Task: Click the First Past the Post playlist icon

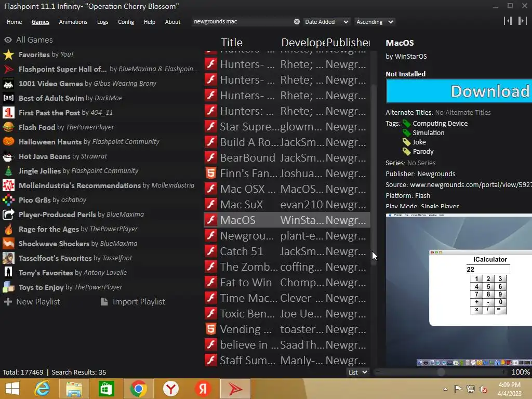Action: tap(8, 113)
